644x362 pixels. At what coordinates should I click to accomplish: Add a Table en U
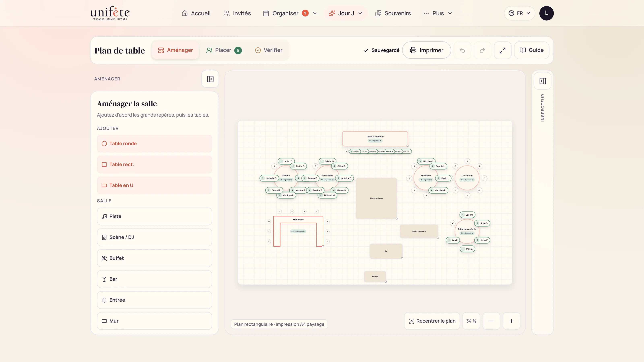point(154,185)
